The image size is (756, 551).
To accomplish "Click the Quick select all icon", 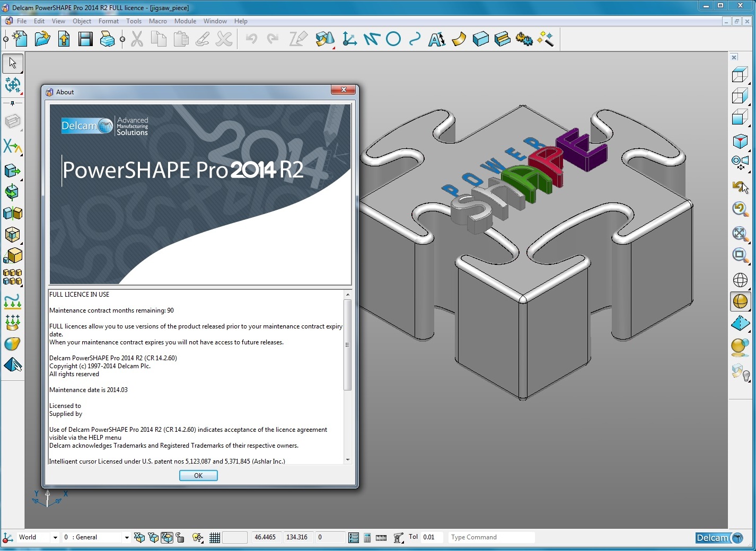I will pos(13,85).
